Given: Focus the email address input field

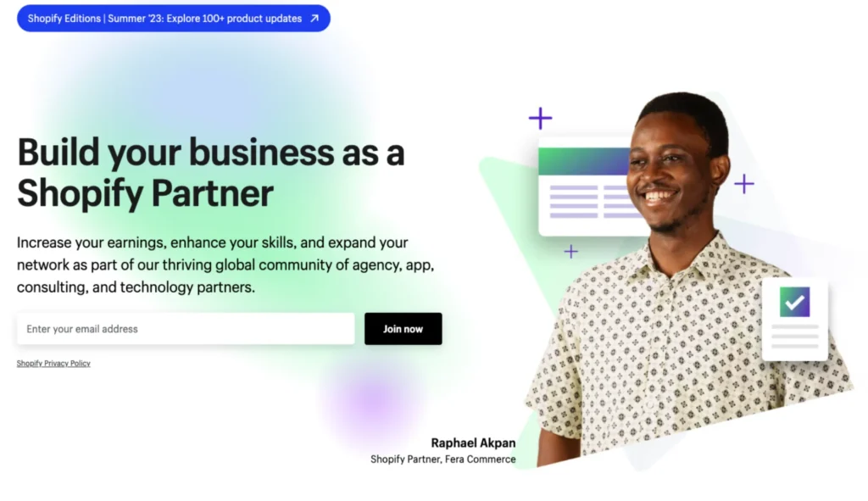Looking at the screenshot, I should tap(186, 329).
